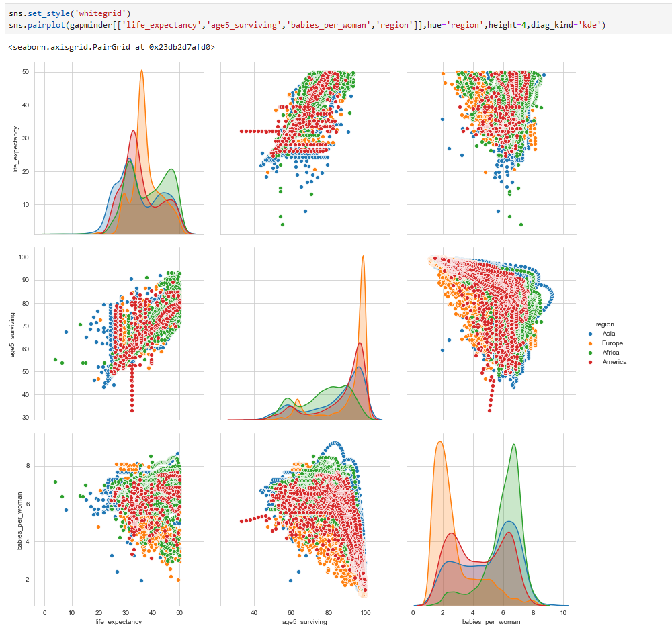672x638 pixels.
Task: Click the green Africa legend marker
Action: pyautogui.click(x=591, y=352)
